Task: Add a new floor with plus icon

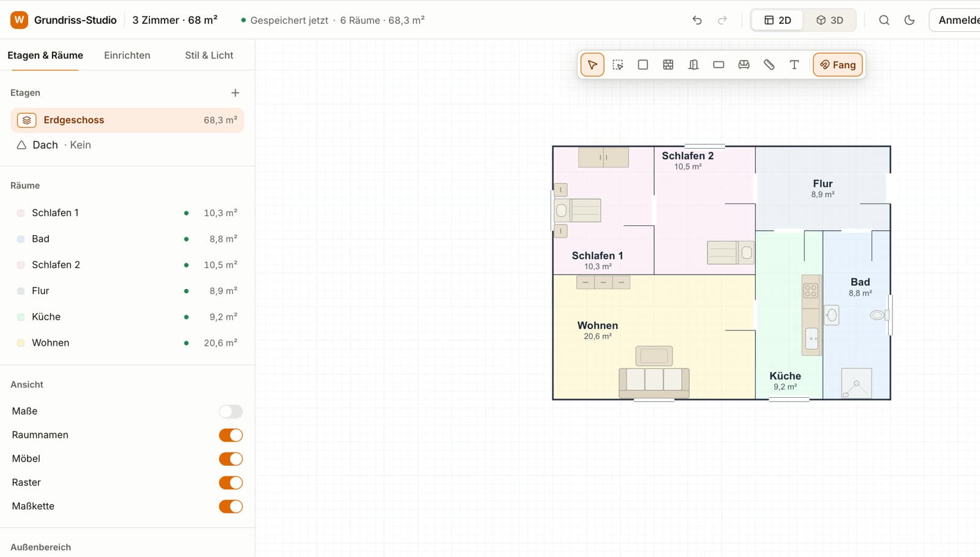Action: coord(235,93)
